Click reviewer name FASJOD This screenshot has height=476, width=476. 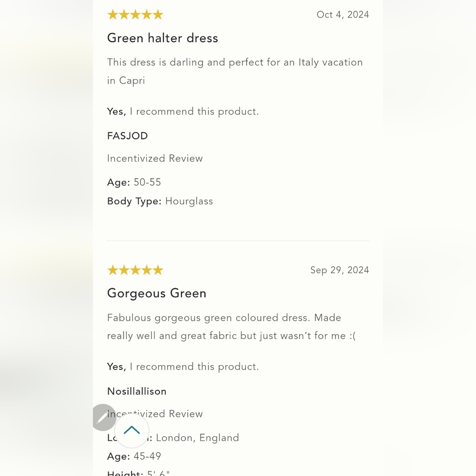point(128,136)
